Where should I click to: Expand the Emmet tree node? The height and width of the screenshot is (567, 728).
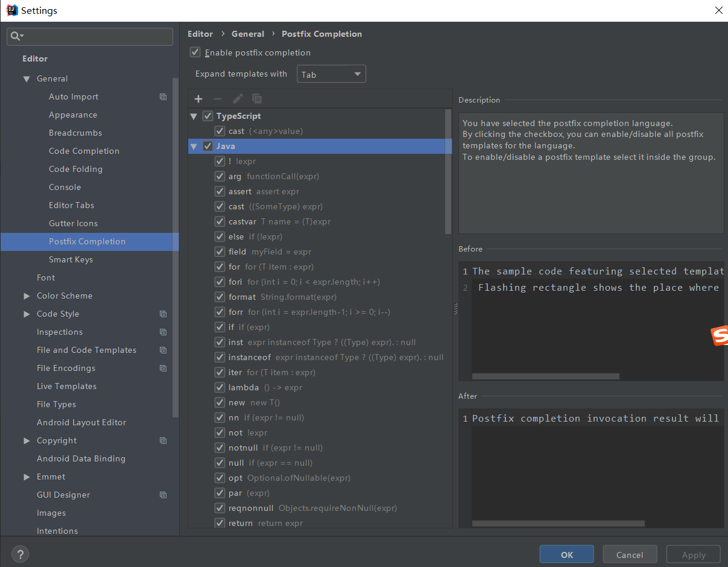coord(27,477)
